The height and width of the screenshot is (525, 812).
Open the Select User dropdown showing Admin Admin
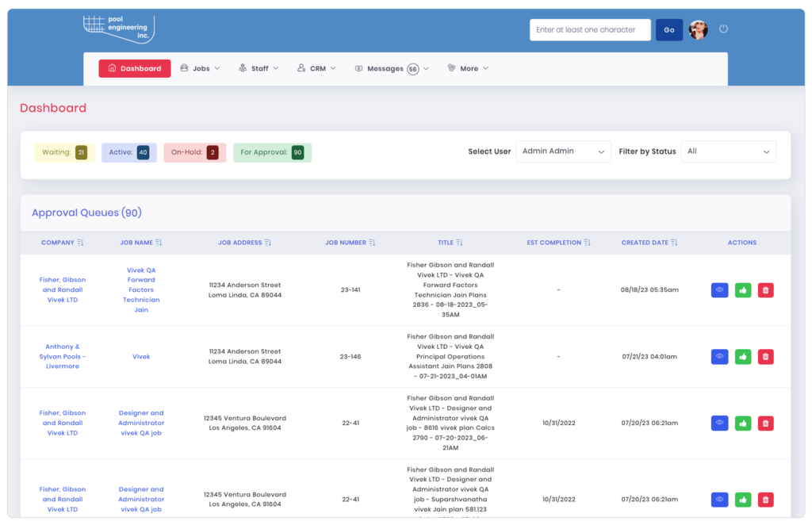(563, 151)
